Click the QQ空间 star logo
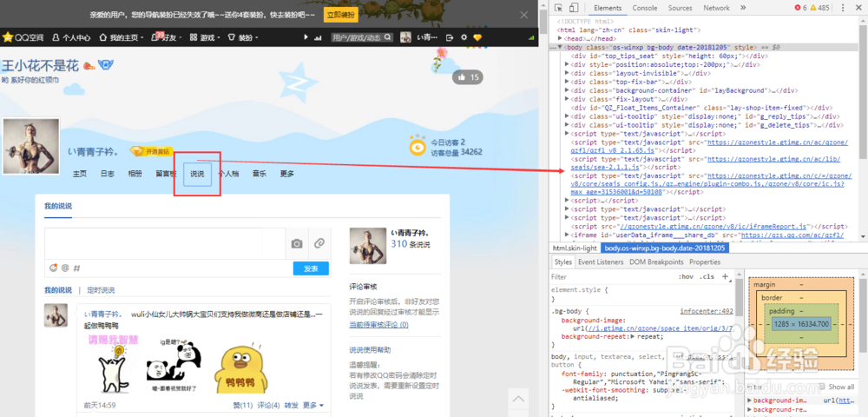Image resolution: width=868 pixels, height=417 pixels. (x=8, y=37)
